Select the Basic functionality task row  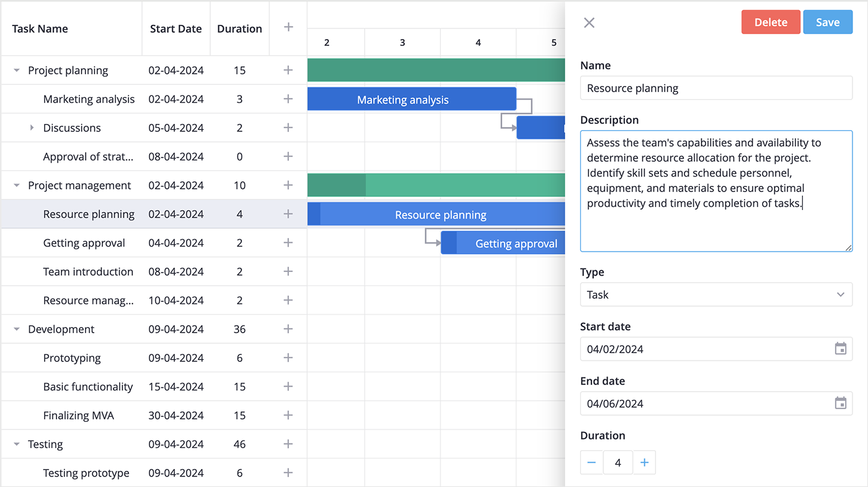coord(154,387)
